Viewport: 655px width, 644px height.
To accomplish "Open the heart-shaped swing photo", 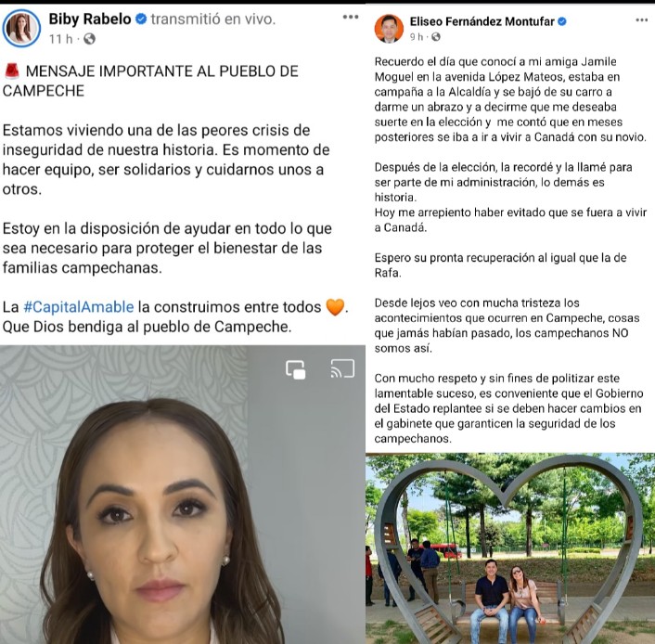I will [510, 548].
